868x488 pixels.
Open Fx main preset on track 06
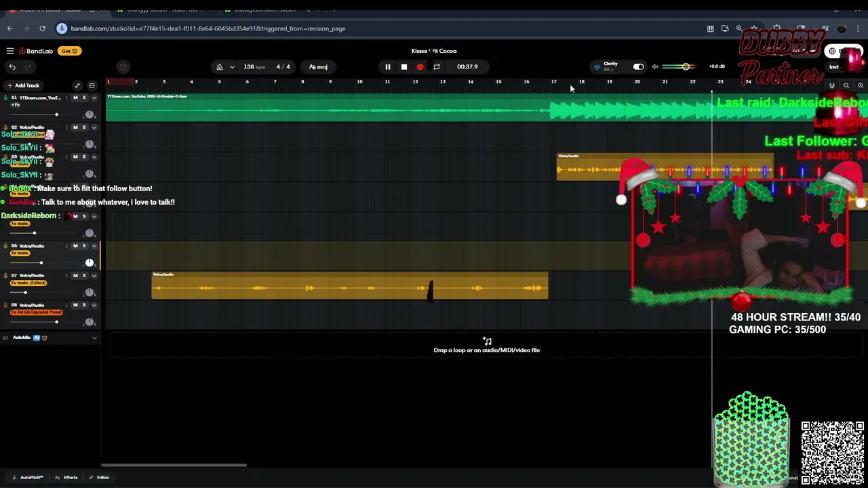point(20,253)
